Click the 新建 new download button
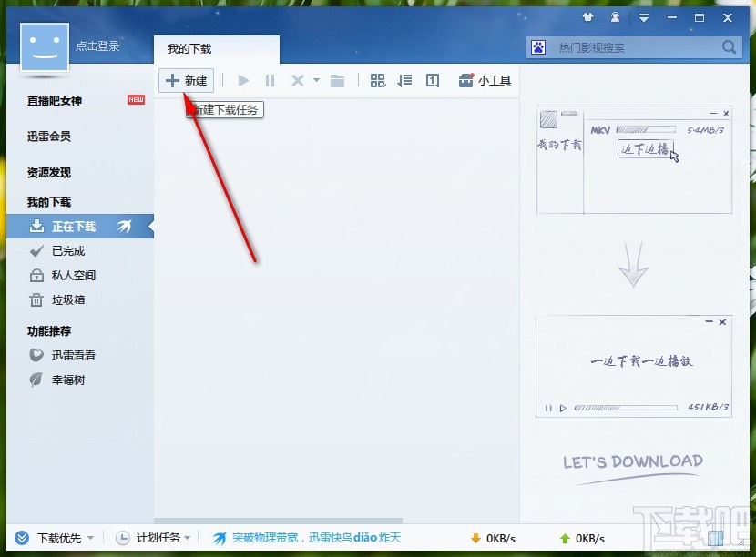The height and width of the screenshot is (557, 756). [x=186, y=80]
